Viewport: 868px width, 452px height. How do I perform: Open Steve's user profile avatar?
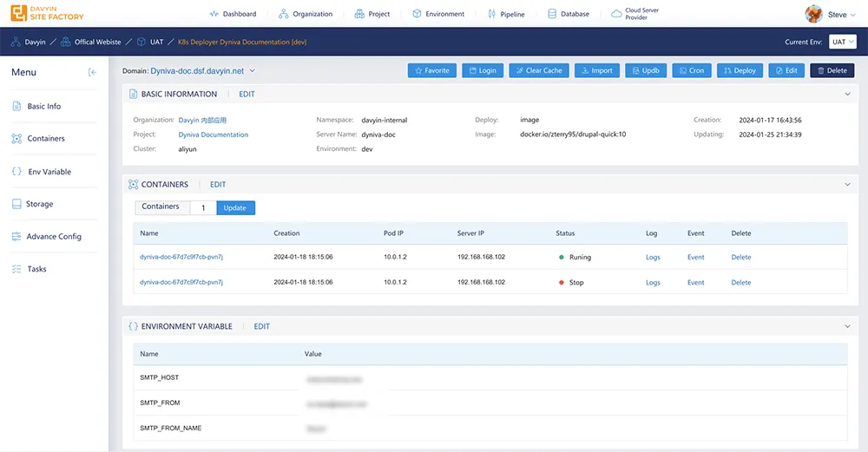813,14
